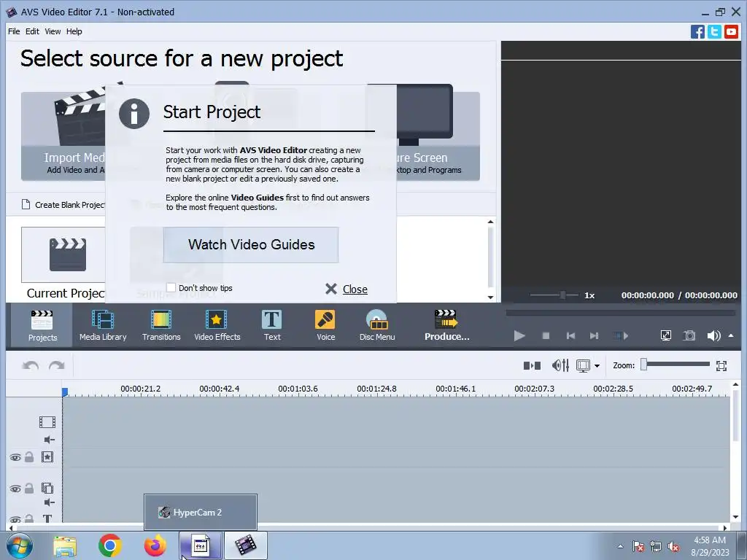Click the blue timeline playhead marker
This screenshot has height=560, width=747.
point(65,392)
